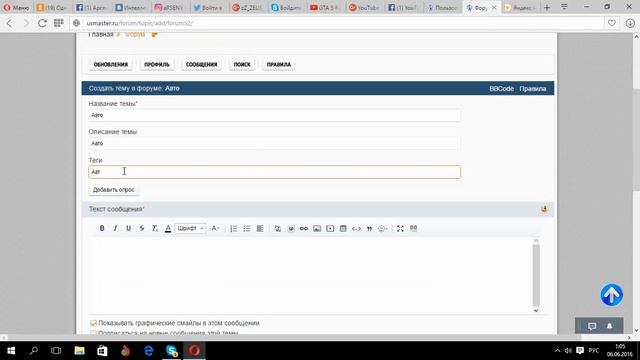Viewport: 640px width, 360px height.
Task: Toggle bold formatting in editor
Action: pyautogui.click(x=102, y=228)
